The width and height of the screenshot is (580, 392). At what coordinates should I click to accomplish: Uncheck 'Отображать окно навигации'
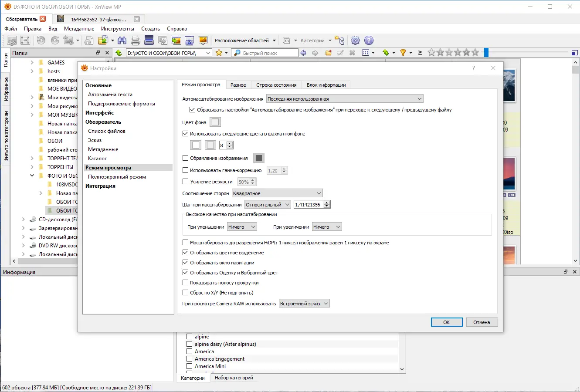[x=185, y=263]
